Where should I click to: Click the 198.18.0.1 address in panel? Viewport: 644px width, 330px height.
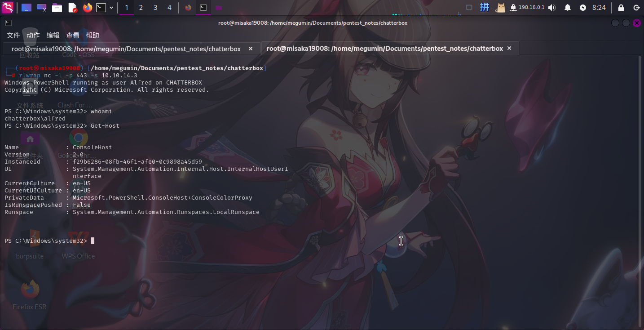(x=531, y=8)
